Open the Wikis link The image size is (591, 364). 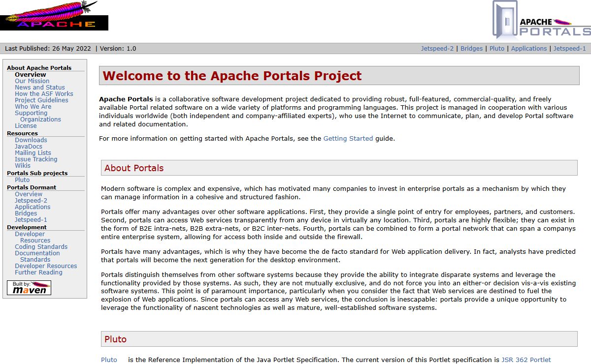[x=23, y=166]
